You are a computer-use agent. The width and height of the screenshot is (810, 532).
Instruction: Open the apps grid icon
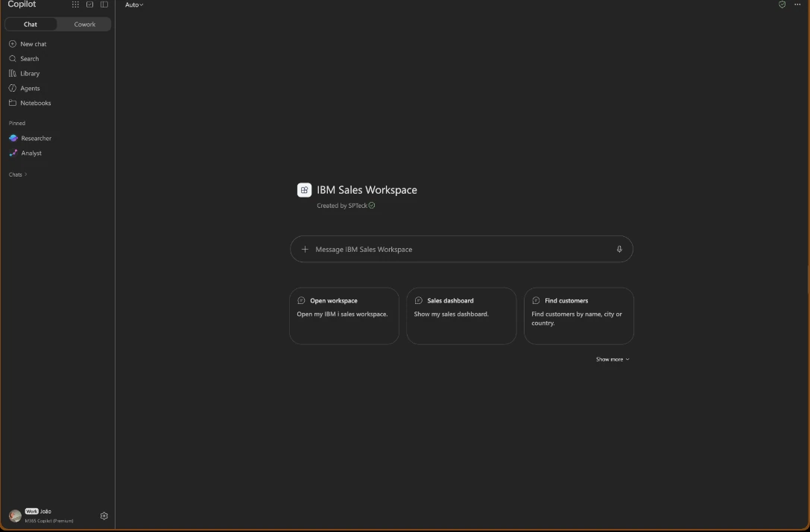(75, 4)
